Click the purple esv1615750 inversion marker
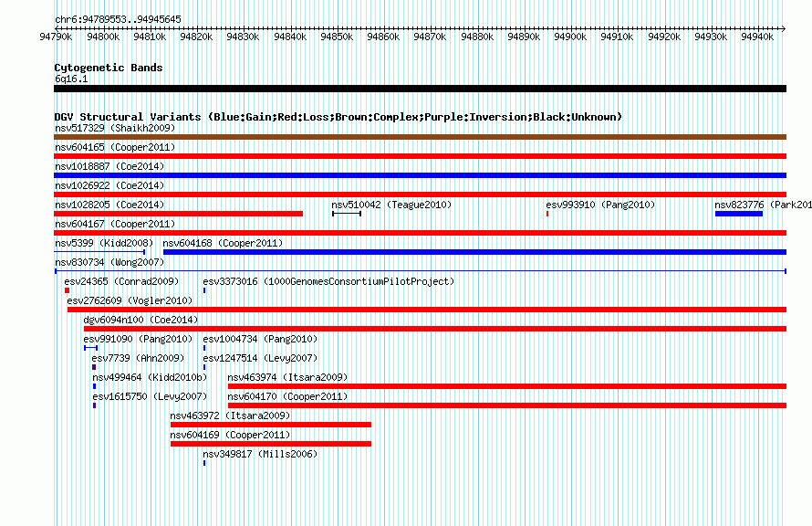 [x=94, y=405]
